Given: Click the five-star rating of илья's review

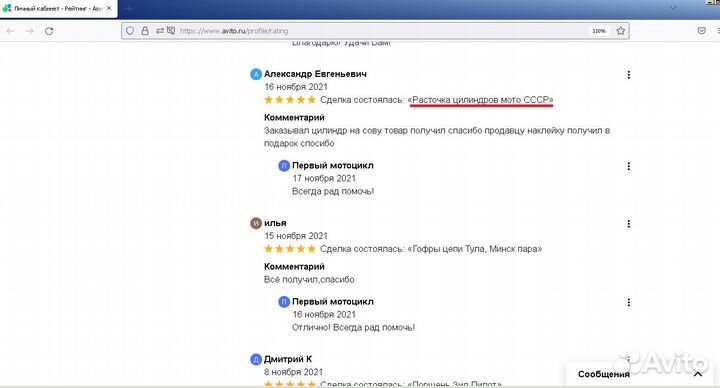Looking at the screenshot, I should tap(290, 249).
